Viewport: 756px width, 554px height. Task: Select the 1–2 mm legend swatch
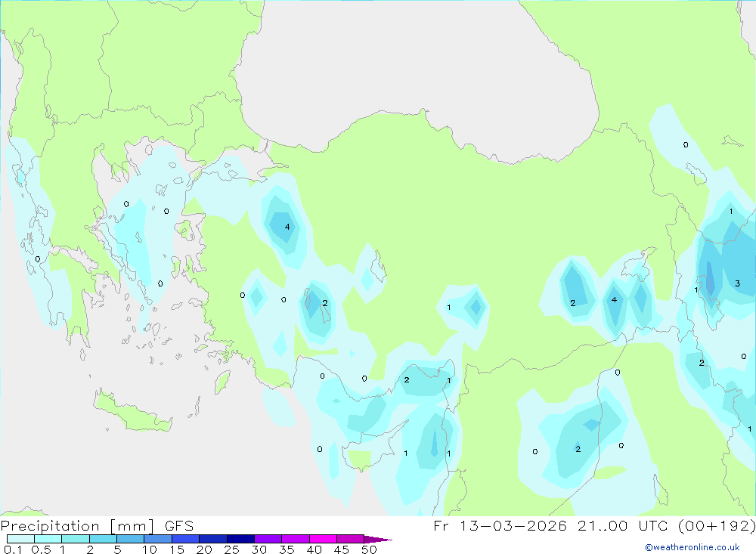(75, 539)
